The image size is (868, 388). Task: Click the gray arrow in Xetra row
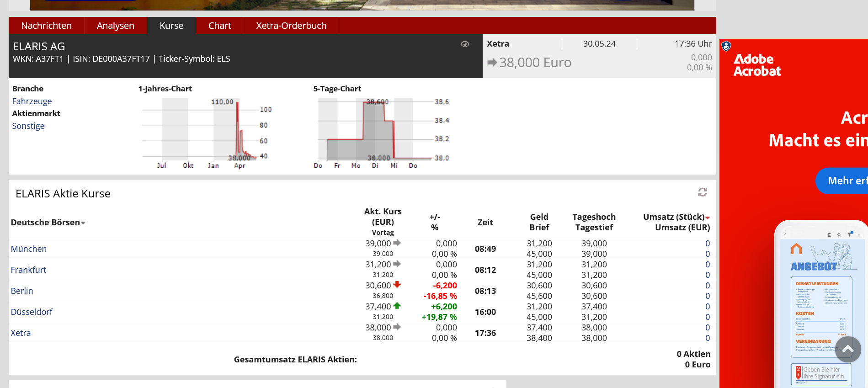tap(397, 327)
